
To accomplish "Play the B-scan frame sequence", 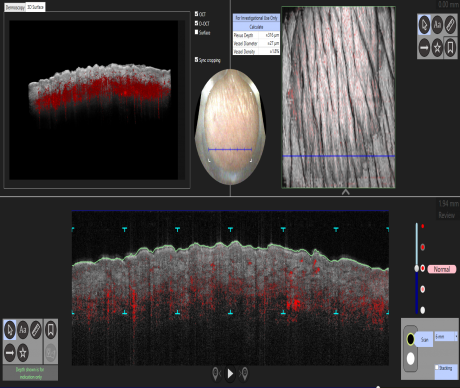I will pos(230,374).
